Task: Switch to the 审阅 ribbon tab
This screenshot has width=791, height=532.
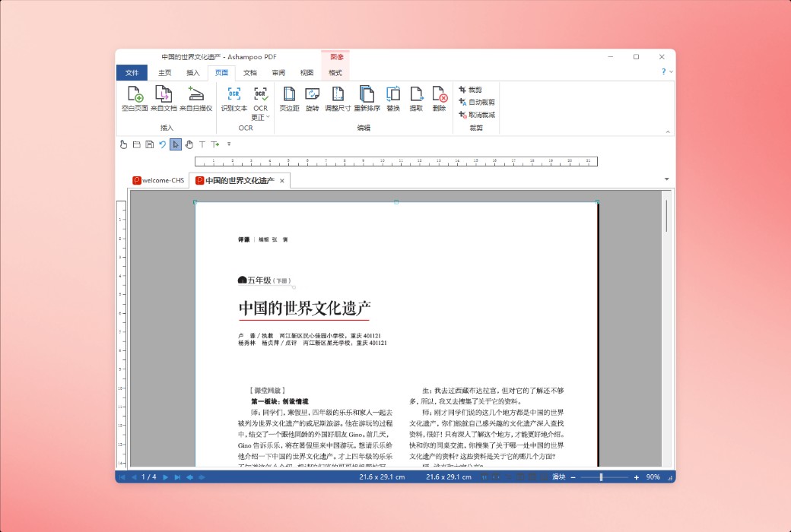Action: (x=277, y=72)
